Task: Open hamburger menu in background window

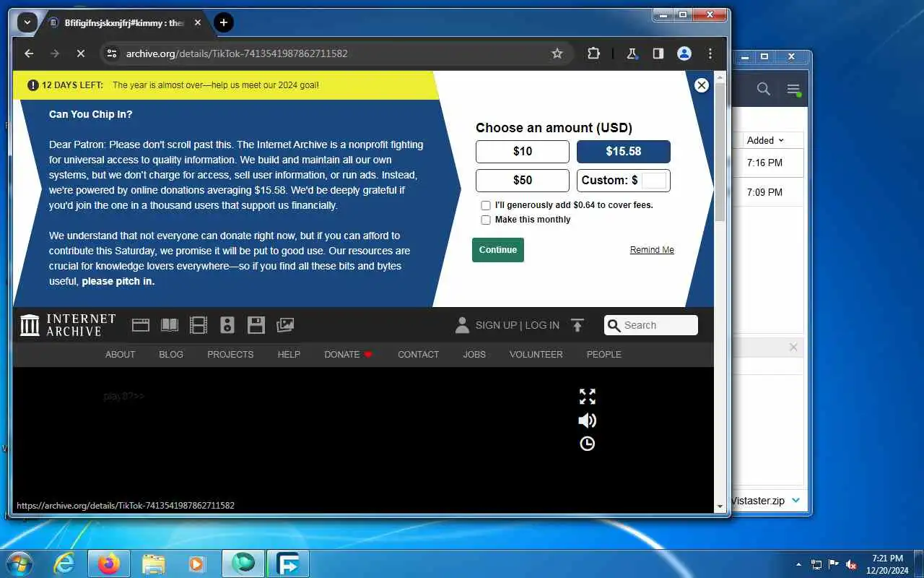Action: tap(793, 90)
